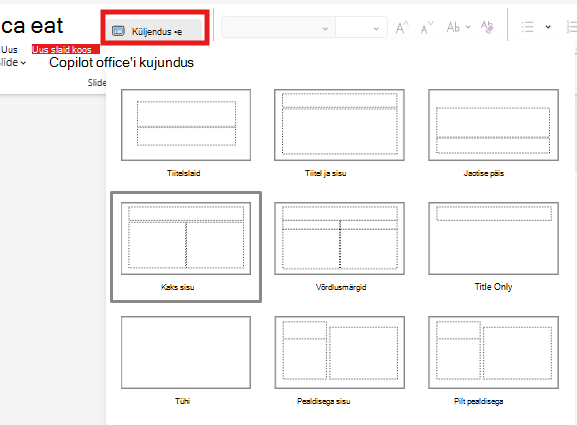577x425 pixels.
Task: Pick the Jaotise päis layout
Action: [493, 125]
